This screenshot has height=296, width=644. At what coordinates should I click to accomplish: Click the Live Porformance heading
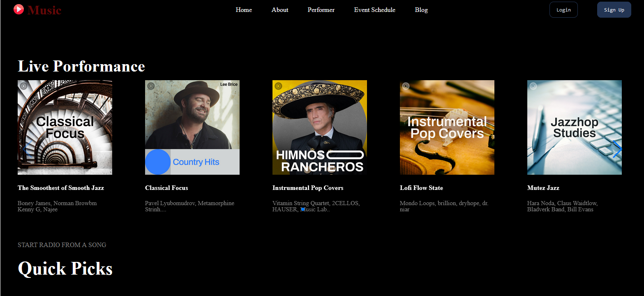(x=81, y=66)
